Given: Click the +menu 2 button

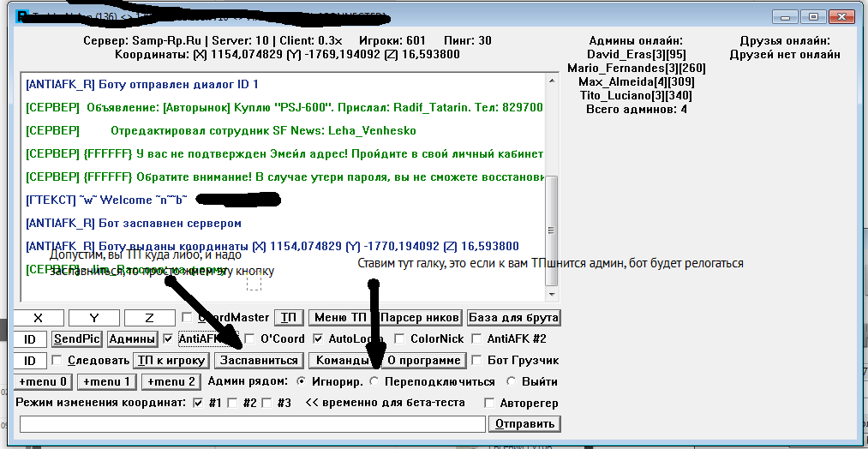Looking at the screenshot, I should 173,381.
